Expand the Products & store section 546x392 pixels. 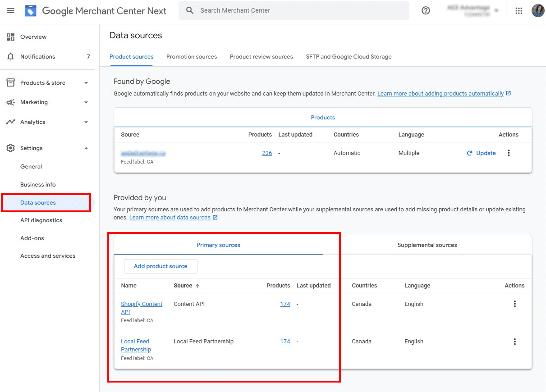tap(86, 83)
